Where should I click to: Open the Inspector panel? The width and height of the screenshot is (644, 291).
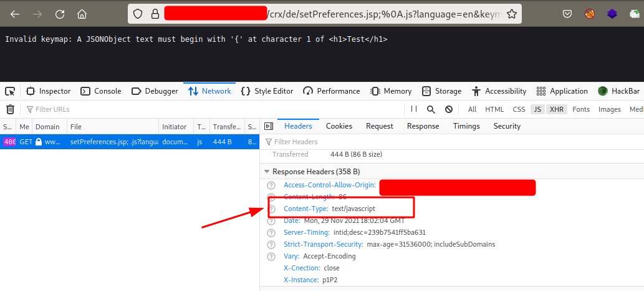[x=49, y=91]
